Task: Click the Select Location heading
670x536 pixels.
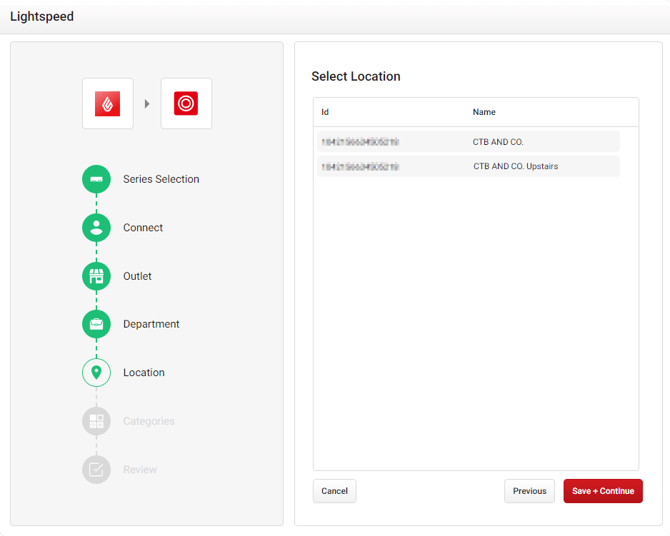Action: [x=356, y=76]
